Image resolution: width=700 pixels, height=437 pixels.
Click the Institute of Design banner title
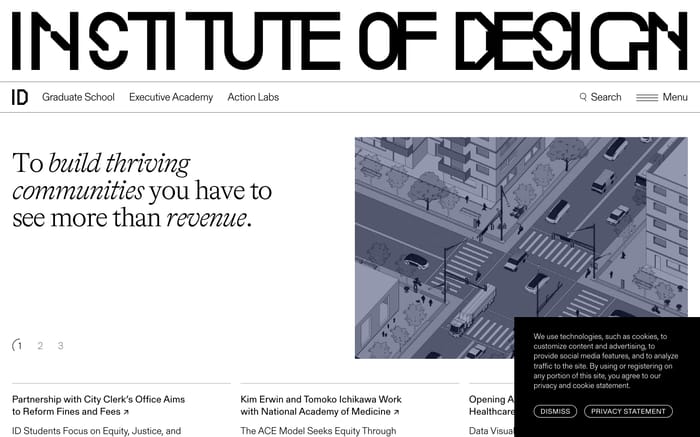tap(350, 41)
